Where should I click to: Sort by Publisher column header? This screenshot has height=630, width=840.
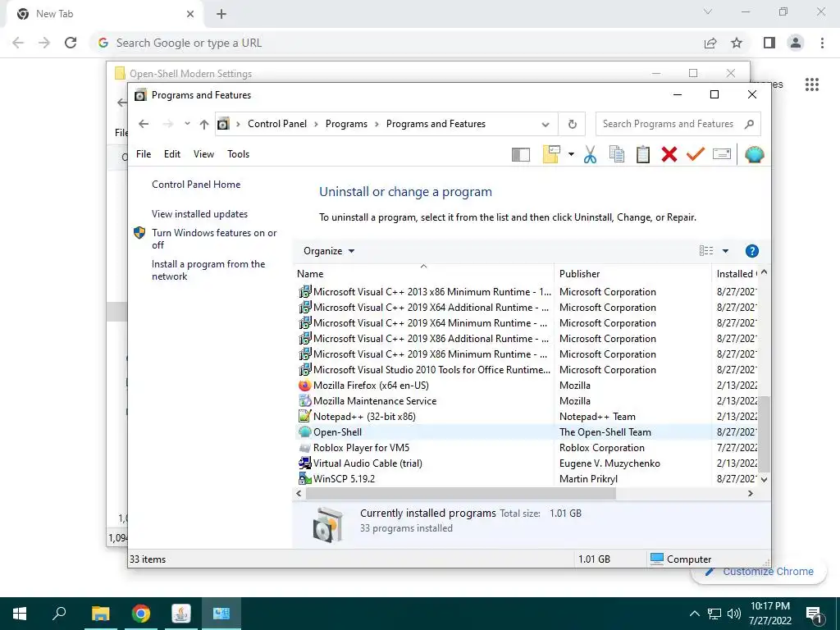tap(632, 274)
